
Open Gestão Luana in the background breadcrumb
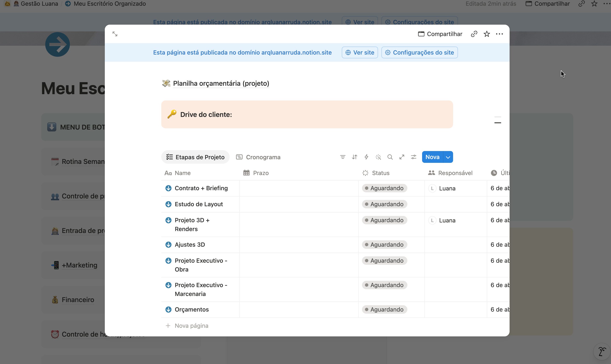coord(36,4)
